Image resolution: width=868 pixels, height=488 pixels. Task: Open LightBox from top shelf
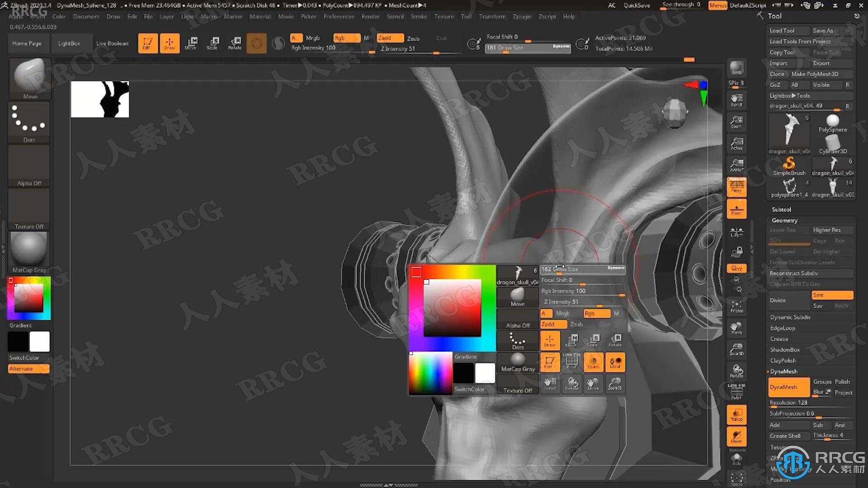(x=69, y=43)
